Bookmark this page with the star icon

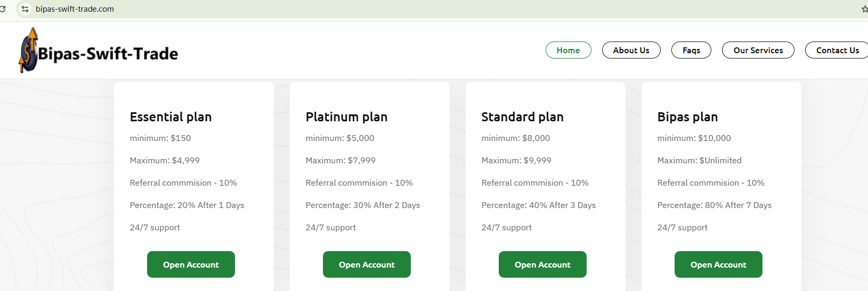click(864, 9)
